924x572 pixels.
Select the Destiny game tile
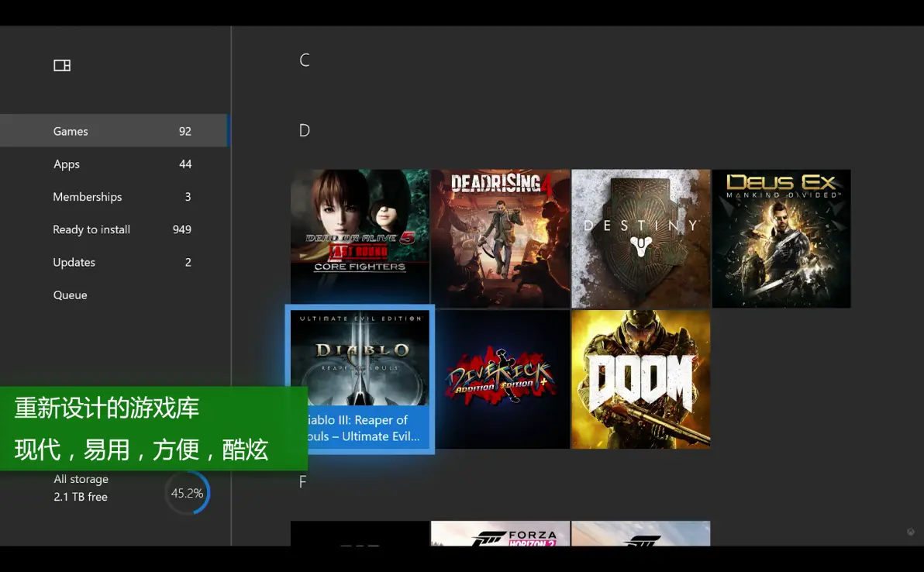(x=640, y=239)
